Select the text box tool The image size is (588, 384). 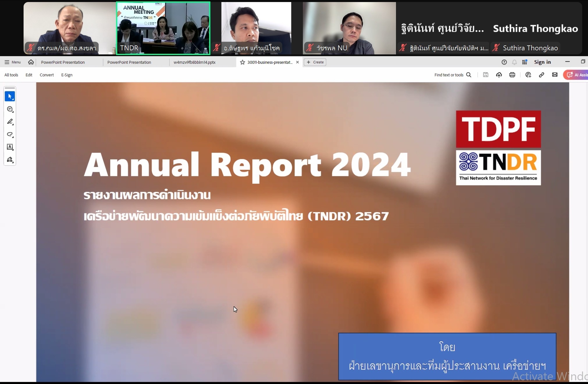pyautogui.click(x=10, y=147)
